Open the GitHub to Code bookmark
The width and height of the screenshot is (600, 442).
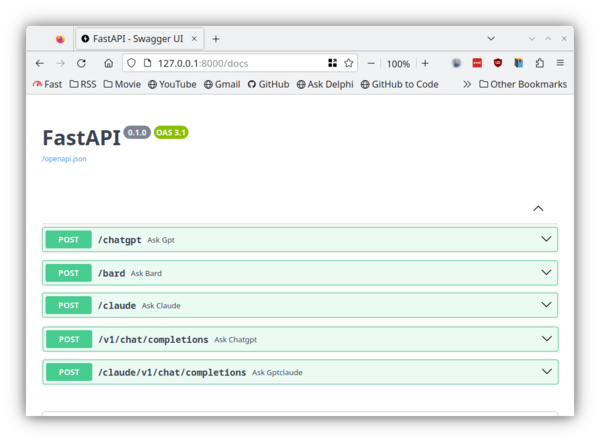(x=399, y=84)
